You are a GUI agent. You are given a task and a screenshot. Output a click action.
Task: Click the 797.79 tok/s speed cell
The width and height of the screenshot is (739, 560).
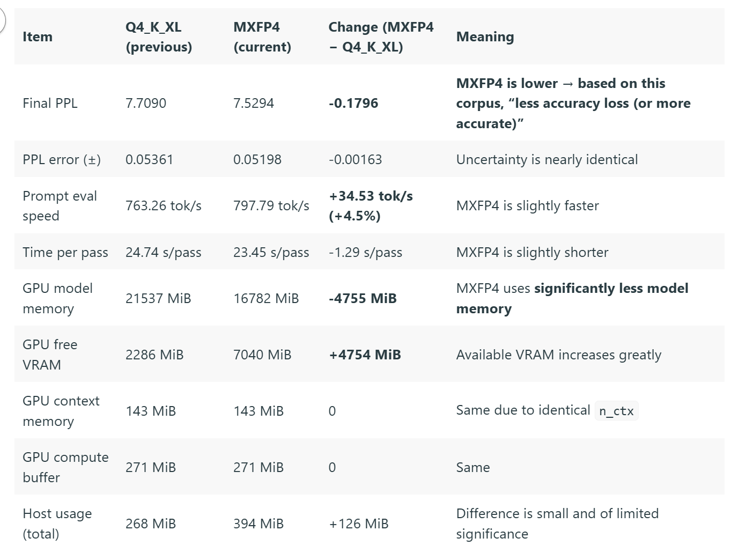(271, 205)
